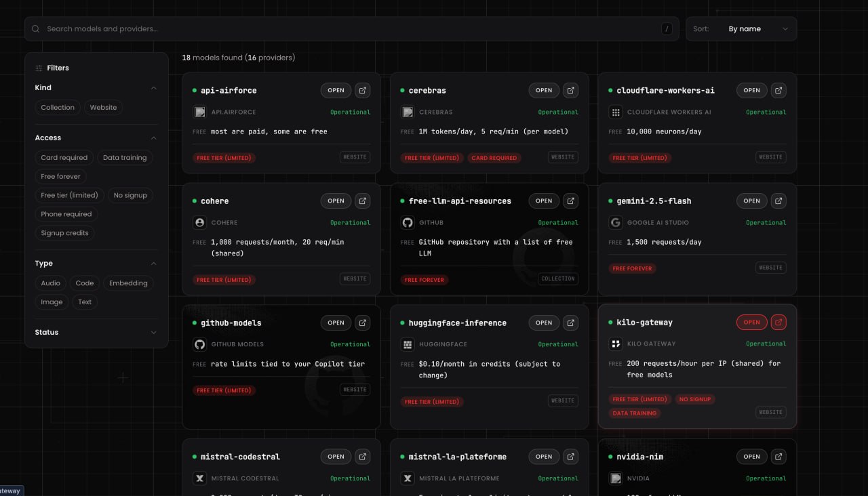Open external link for cohere

point(363,201)
